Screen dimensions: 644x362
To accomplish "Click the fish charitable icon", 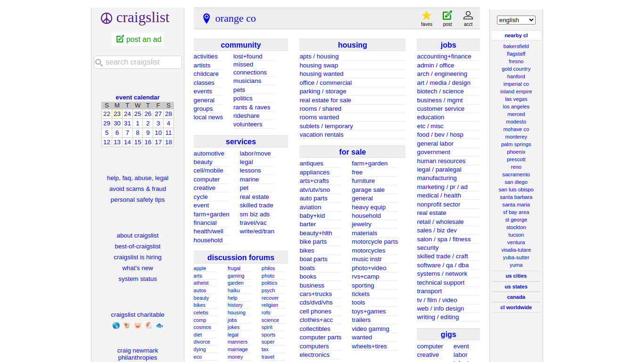I will pos(159,326).
